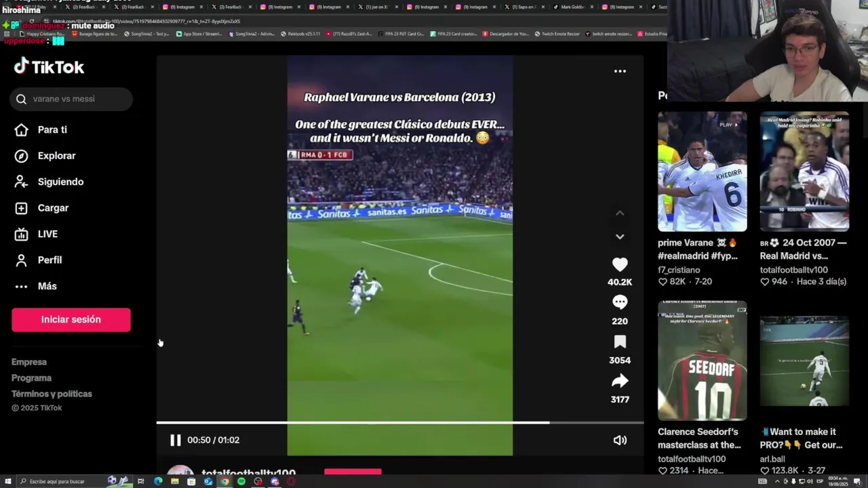The height and width of the screenshot is (488, 868).
Task: Open the LIVE section
Action: click(x=37, y=234)
